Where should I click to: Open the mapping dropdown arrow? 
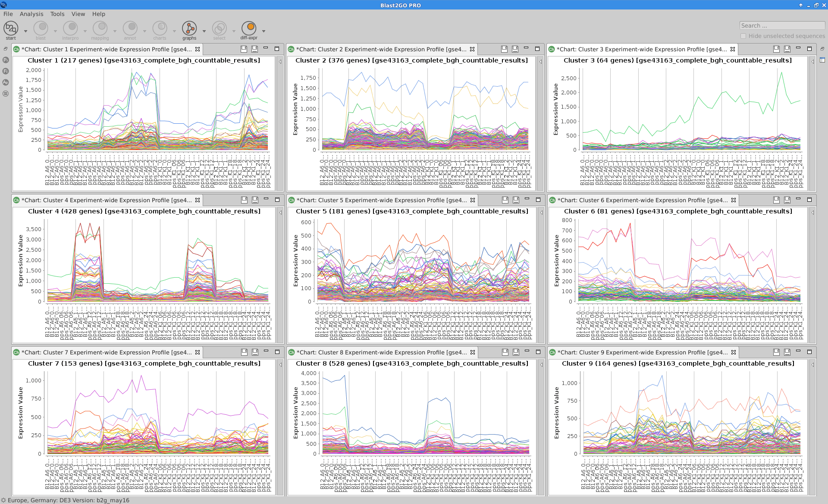tap(115, 31)
